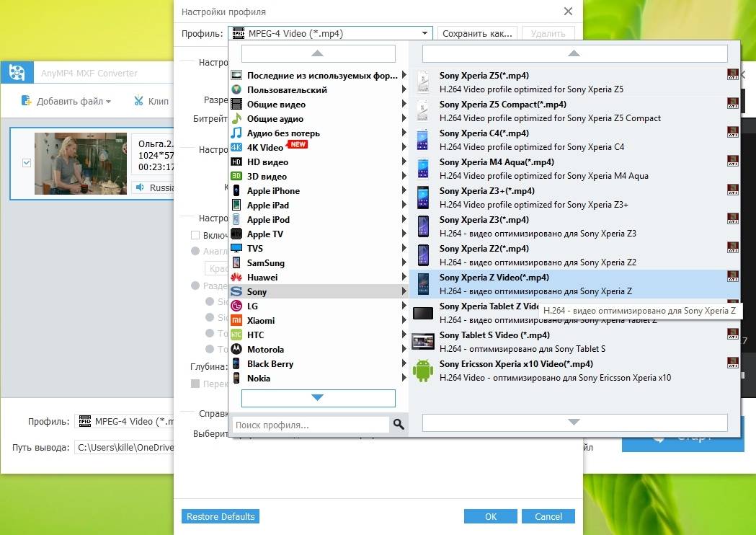Open the Профиль combo box in settings dialog

coord(330,33)
